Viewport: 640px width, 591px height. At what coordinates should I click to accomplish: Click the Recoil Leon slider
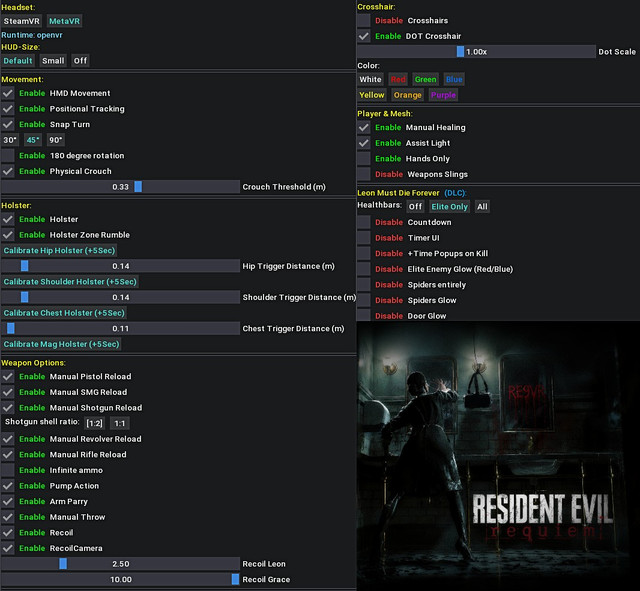120,564
